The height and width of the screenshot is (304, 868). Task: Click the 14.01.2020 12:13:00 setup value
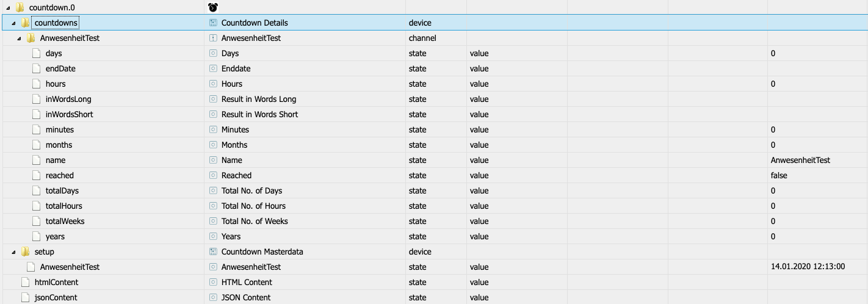point(808,267)
